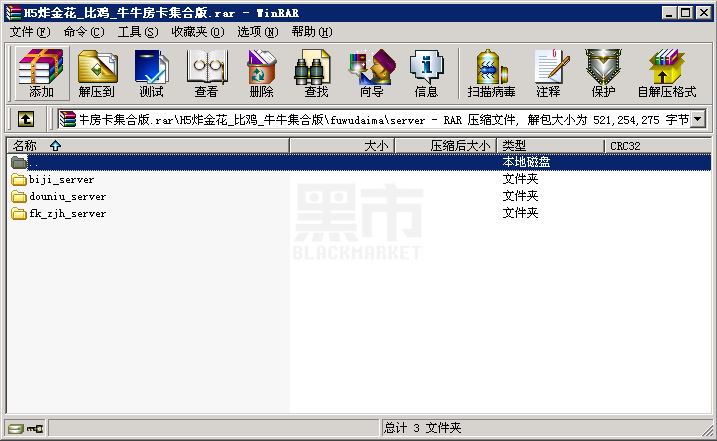Open the 命令(C) menu
The width and height of the screenshot is (717, 441).
point(84,32)
